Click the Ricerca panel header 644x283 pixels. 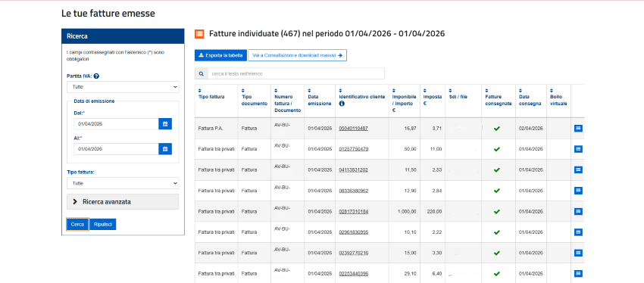coord(123,36)
